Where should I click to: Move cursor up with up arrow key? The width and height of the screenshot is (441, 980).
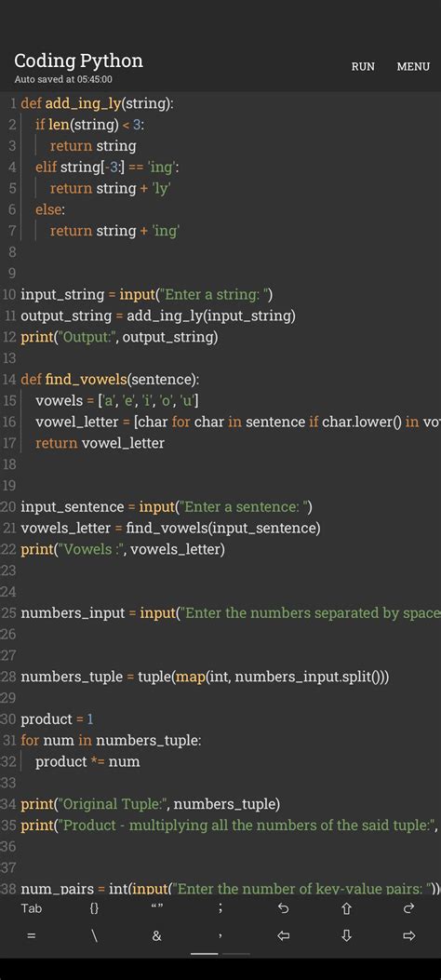[346, 908]
